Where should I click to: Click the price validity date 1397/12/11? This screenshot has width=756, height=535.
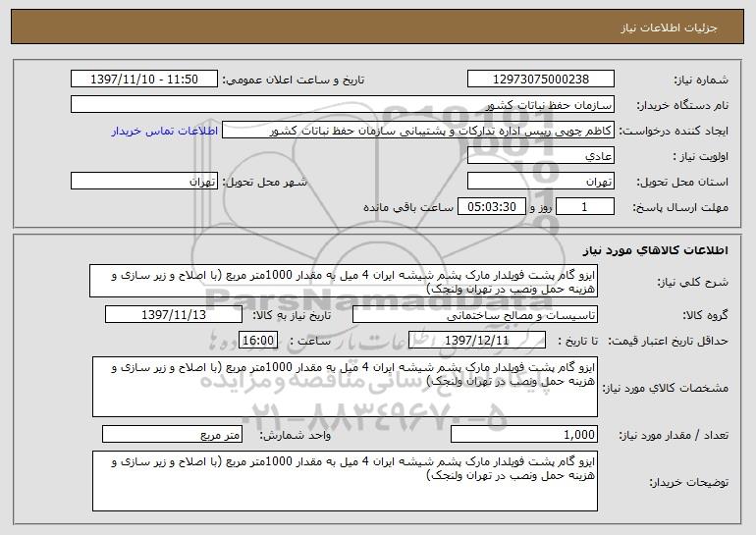tap(477, 341)
